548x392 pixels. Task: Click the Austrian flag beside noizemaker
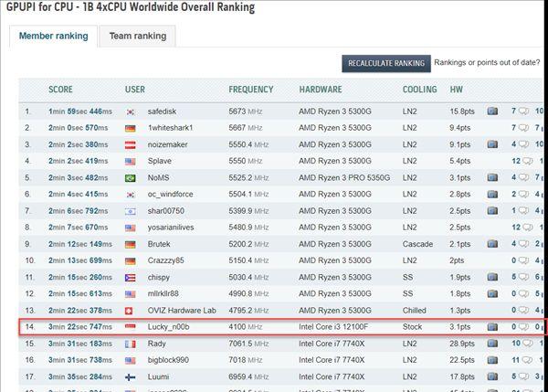pyautogui.click(x=130, y=144)
